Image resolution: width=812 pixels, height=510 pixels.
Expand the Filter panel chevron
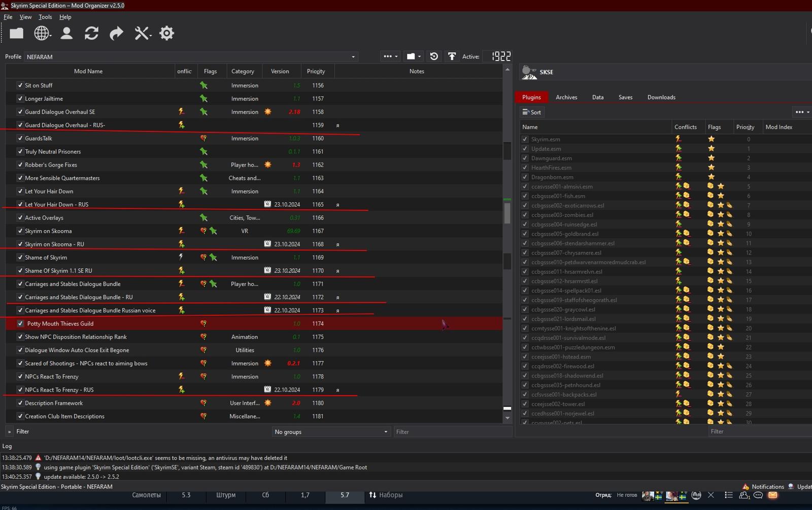point(9,432)
